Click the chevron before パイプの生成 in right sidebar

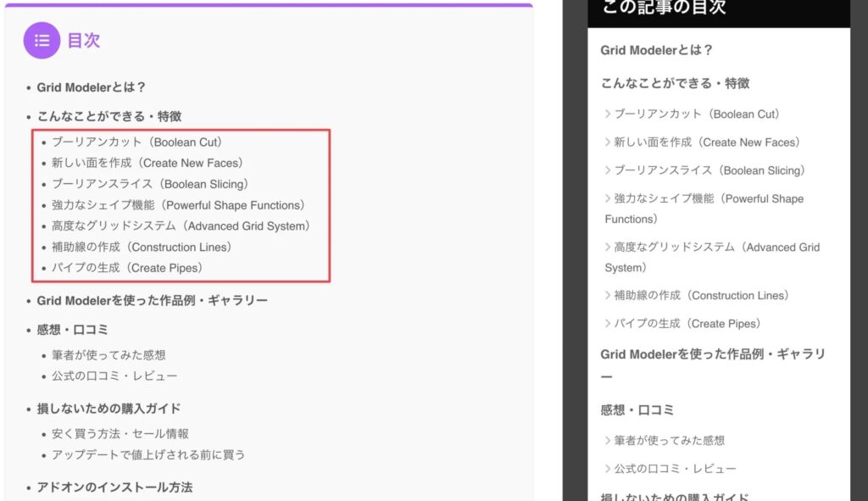(608, 324)
